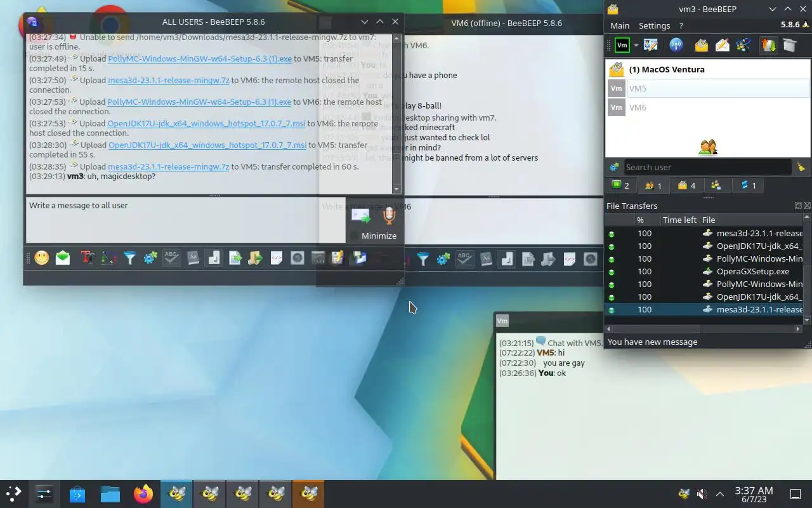
Task: Open mesa3d link in 03:28:35 upload message
Action: [x=169, y=166]
